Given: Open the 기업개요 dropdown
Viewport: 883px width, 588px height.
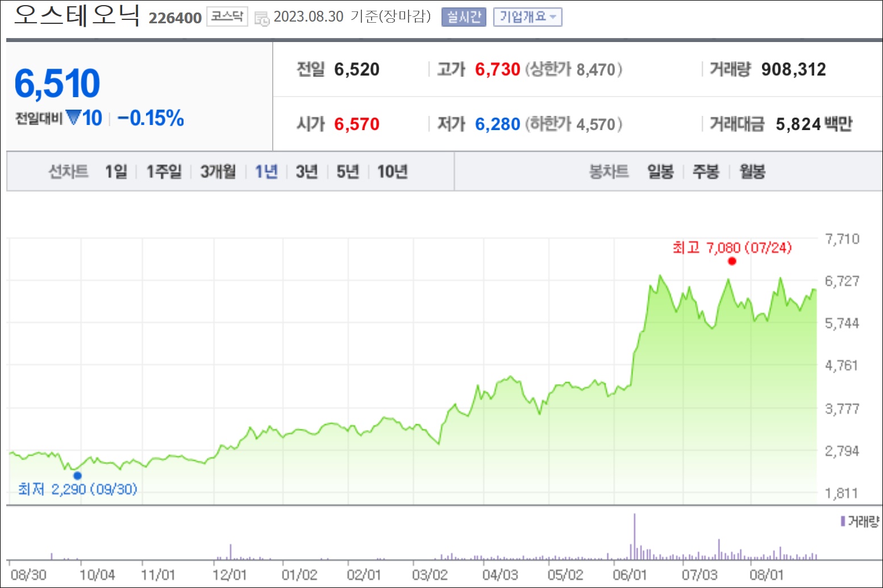Looking at the screenshot, I should coord(527,17).
